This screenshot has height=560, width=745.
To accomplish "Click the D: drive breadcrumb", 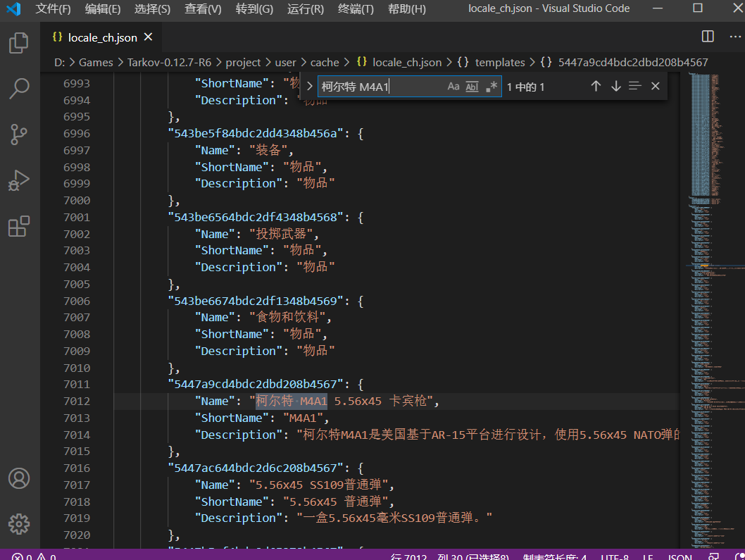I will point(59,62).
